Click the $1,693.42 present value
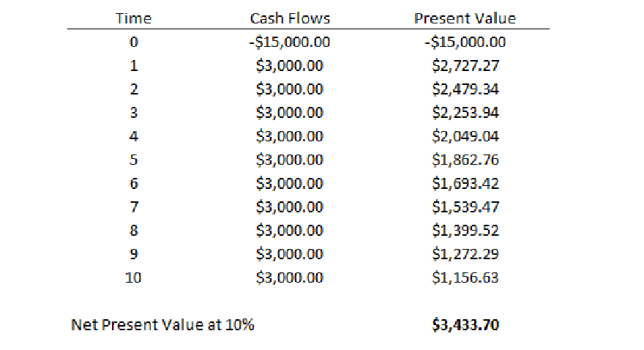Viewport: 644px width, 350px height. tap(465, 183)
